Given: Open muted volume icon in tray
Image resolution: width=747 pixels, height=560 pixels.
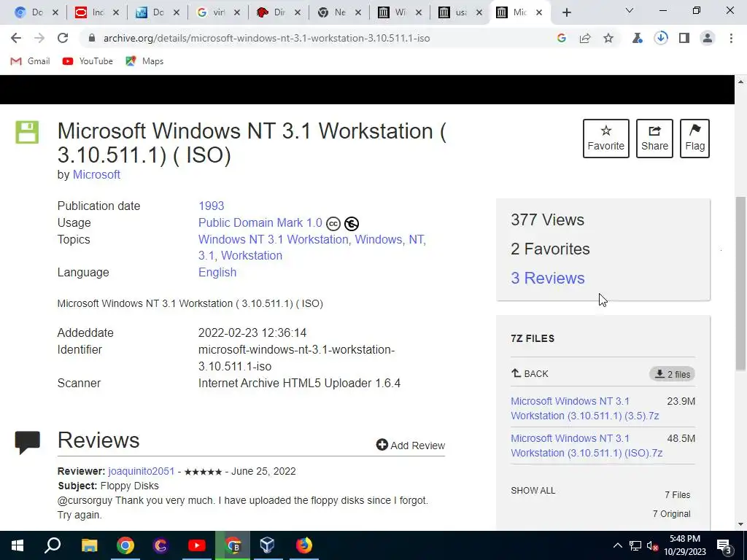Looking at the screenshot, I should pos(652,545).
